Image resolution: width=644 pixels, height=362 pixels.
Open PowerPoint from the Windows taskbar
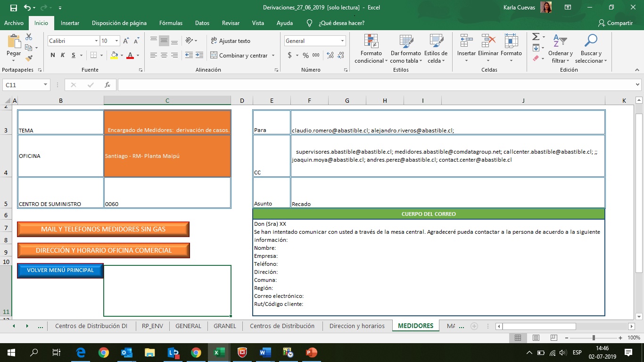(311, 352)
